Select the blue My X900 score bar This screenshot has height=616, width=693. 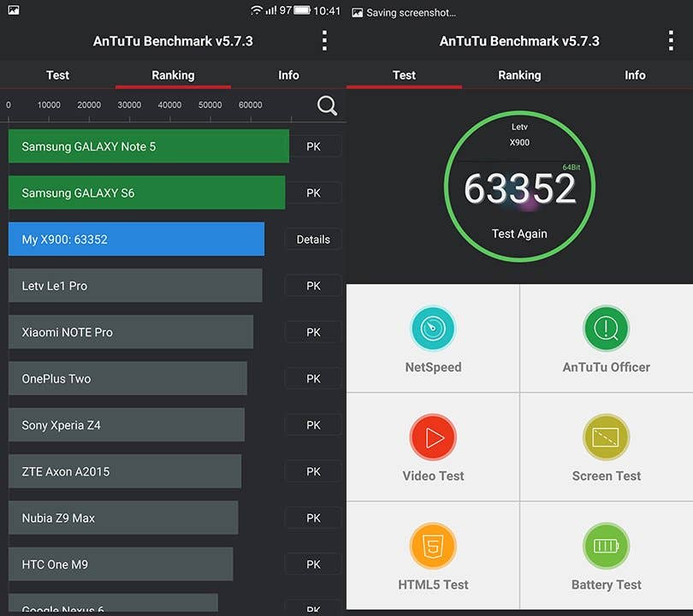point(136,240)
